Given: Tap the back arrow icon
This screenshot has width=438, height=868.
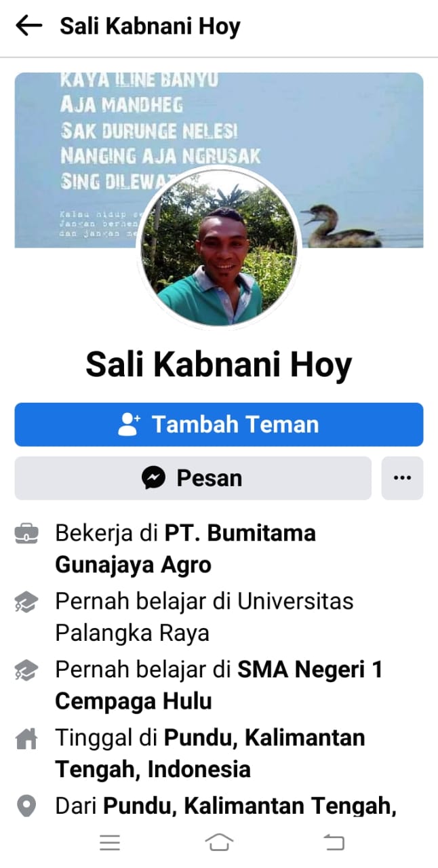Looking at the screenshot, I should [x=28, y=26].
